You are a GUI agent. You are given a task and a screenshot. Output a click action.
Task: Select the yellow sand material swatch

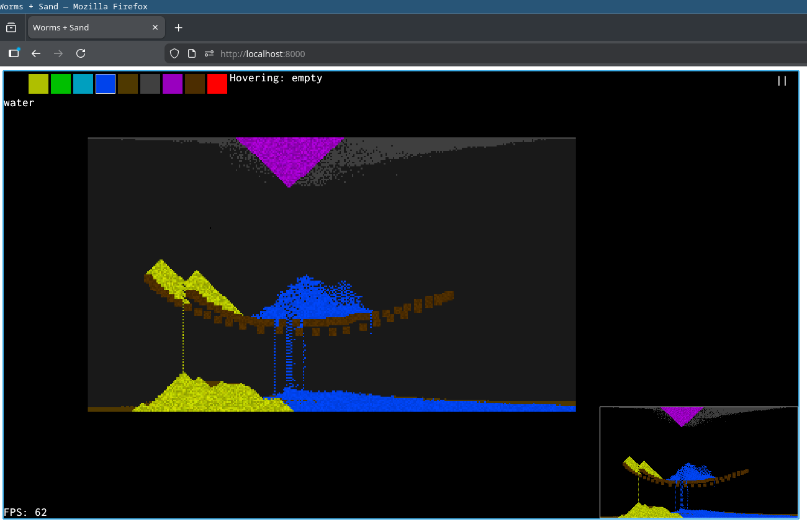pos(38,84)
